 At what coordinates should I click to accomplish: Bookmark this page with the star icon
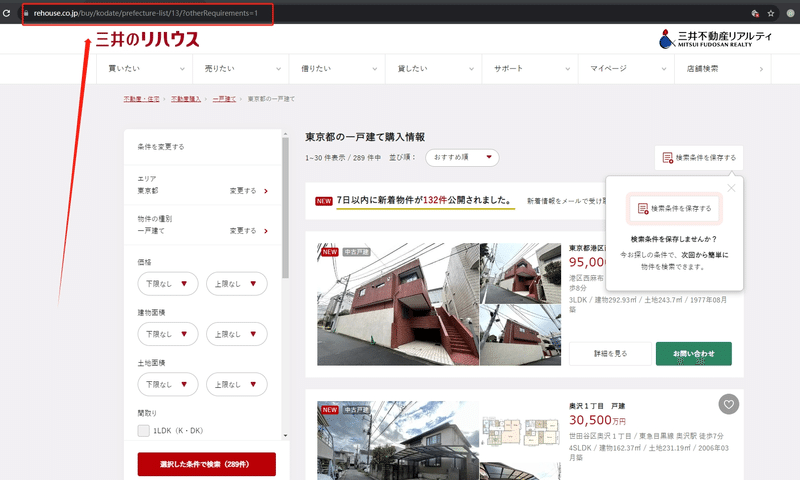(x=771, y=13)
